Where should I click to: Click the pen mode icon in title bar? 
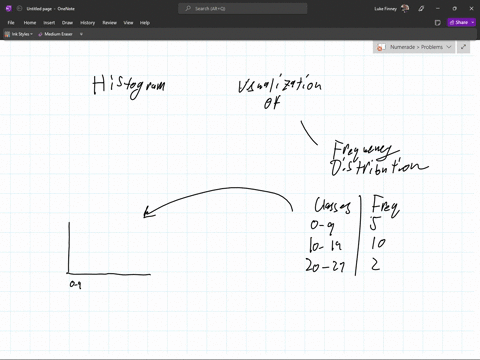pos(421,9)
